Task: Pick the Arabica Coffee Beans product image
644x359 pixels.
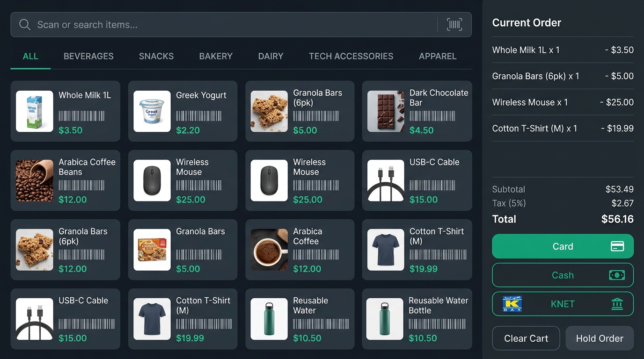Action: tap(35, 180)
